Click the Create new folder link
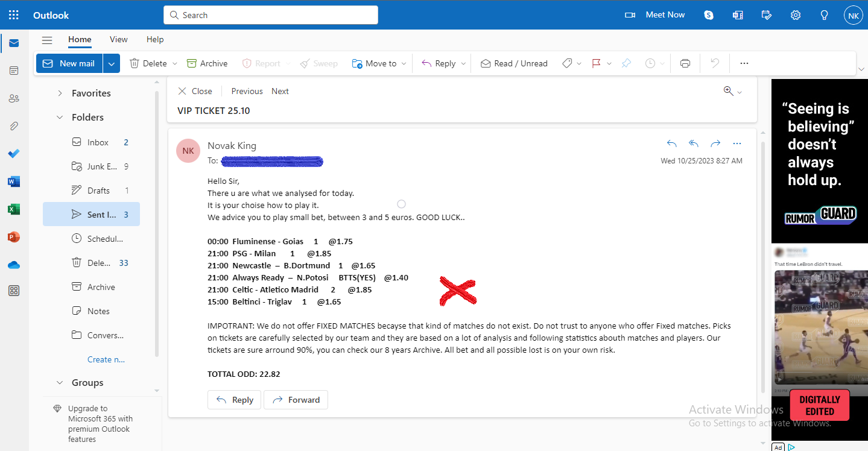The height and width of the screenshot is (451, 868). (106, 359)
